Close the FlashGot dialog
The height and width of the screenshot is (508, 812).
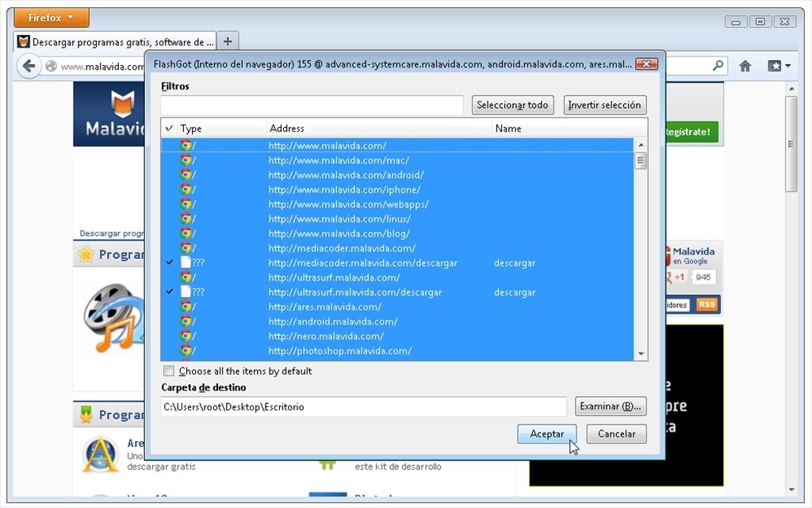pyautogui.click(x=647, y=63)
